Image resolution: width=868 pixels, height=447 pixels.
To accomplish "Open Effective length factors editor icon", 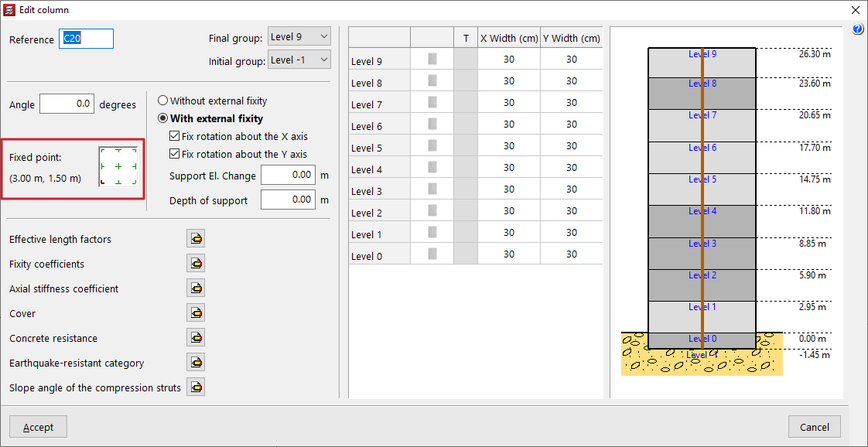I will 196,239.
